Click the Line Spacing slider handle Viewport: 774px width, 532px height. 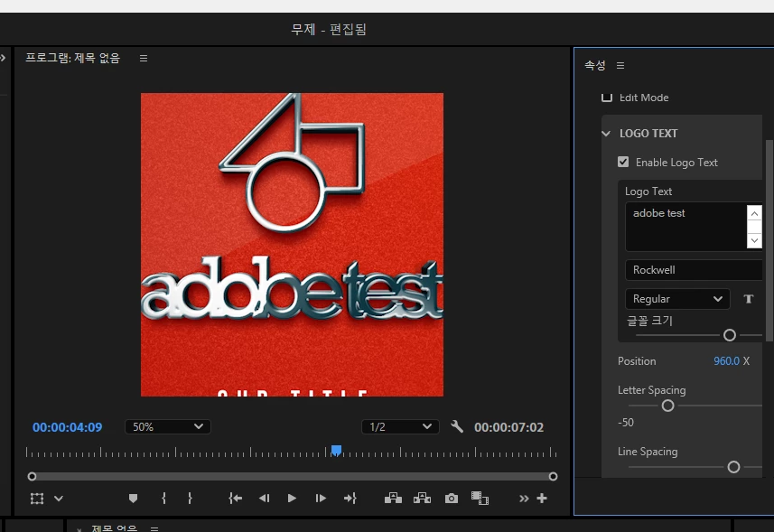tap(734, 467)
